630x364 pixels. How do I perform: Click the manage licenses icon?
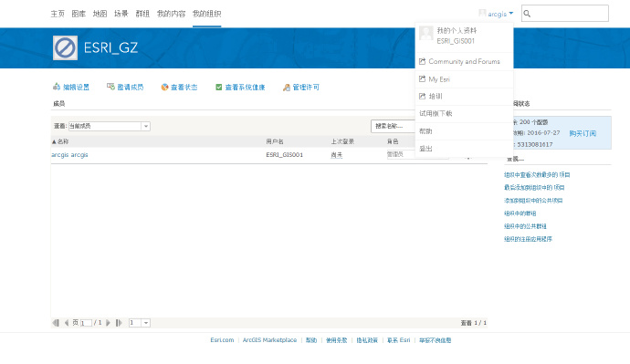click(287, 87)
